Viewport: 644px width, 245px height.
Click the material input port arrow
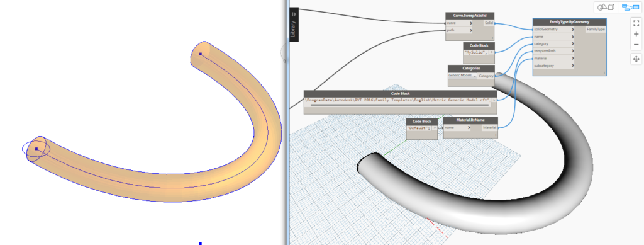coord(572,59)
